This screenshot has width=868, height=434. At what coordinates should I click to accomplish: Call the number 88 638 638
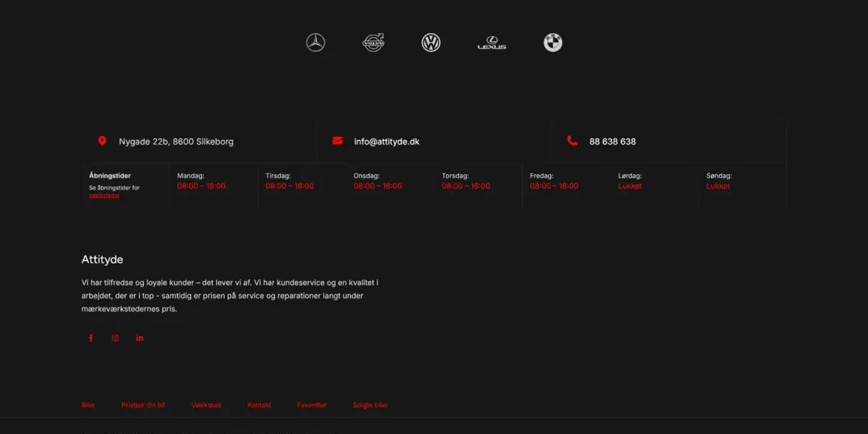click(x=612, y=142)
